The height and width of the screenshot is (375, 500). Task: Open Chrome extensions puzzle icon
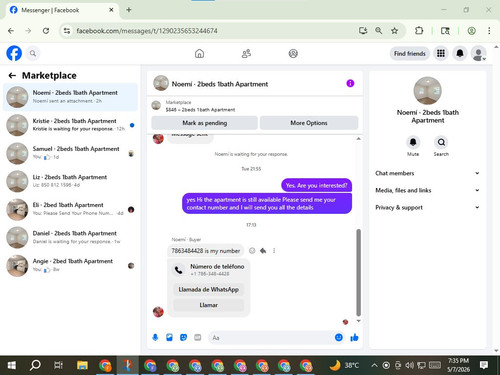coord(419,31)
